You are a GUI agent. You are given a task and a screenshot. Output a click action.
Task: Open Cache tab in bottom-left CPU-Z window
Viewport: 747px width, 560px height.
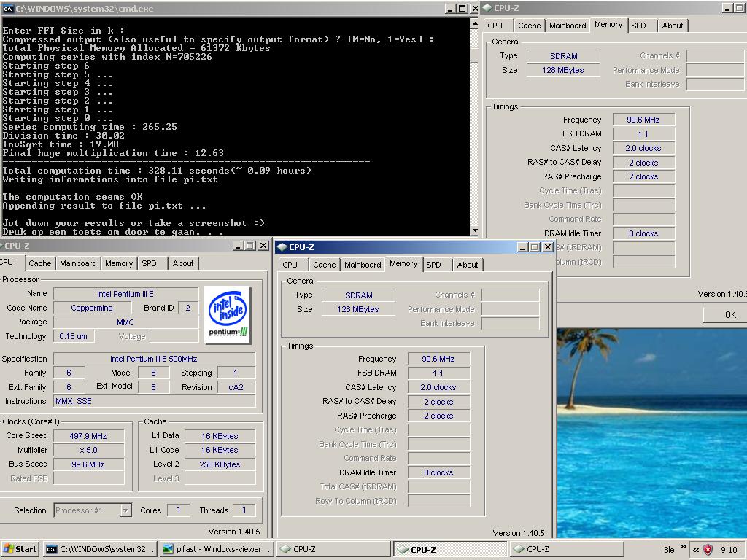pos(39,263)
